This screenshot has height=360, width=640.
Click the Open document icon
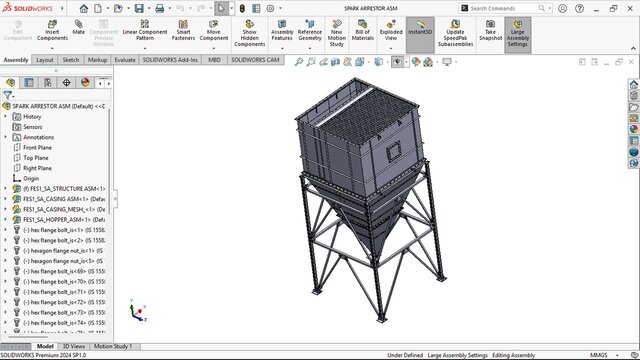click(118, 8)
